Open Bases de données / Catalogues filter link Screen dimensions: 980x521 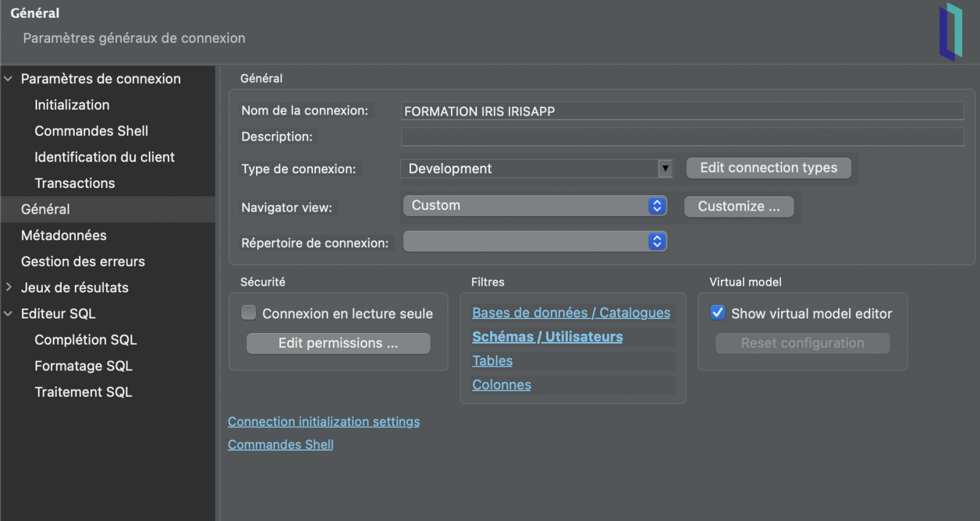(571, 313)
